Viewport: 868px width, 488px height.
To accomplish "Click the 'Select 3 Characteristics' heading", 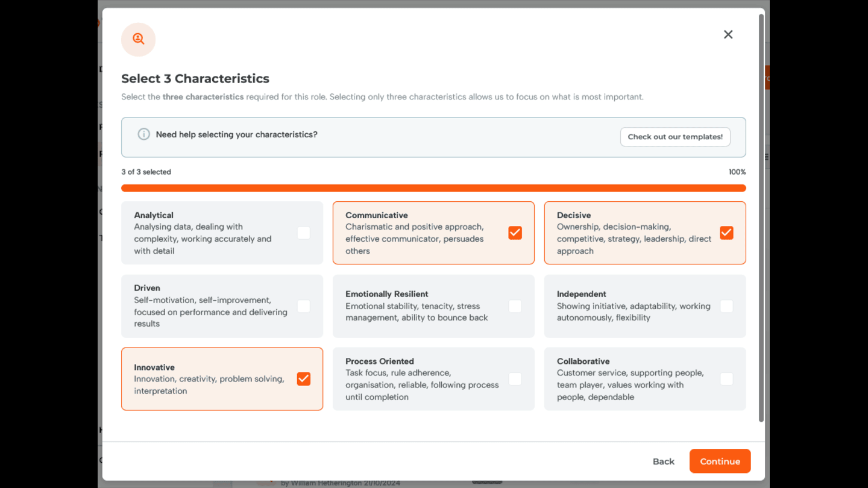I will click(x=195, y=79).
